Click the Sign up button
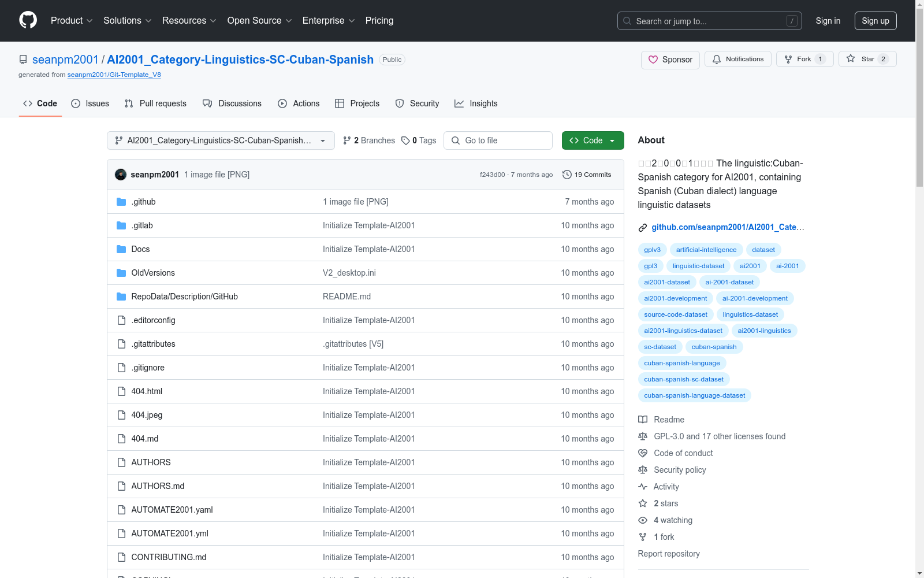 (x=875, y=21)
